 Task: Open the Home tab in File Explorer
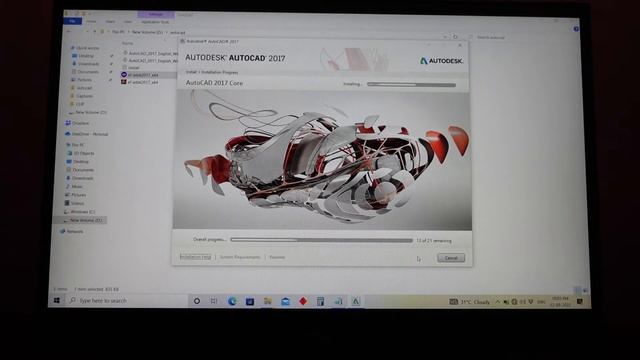click(91, 21)
